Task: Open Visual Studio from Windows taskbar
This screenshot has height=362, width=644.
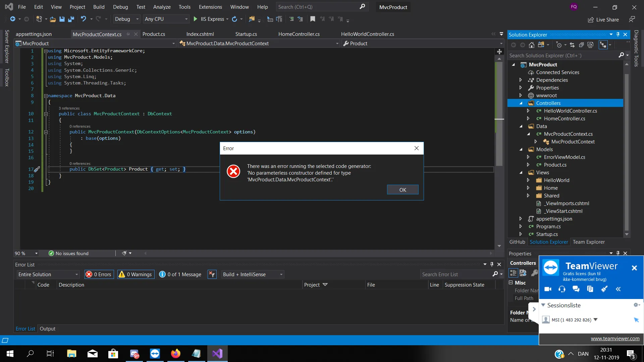Action: pos(217,354)
